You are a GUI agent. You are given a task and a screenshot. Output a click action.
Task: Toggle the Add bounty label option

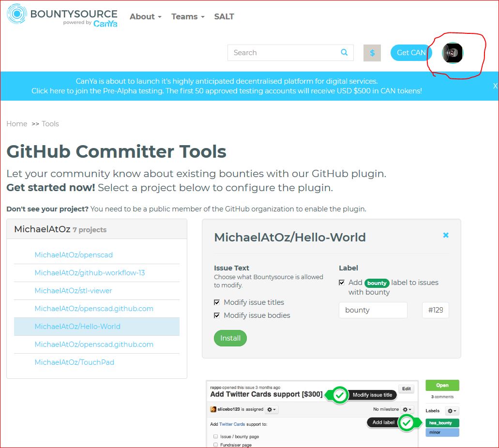[x=342, y=283]
